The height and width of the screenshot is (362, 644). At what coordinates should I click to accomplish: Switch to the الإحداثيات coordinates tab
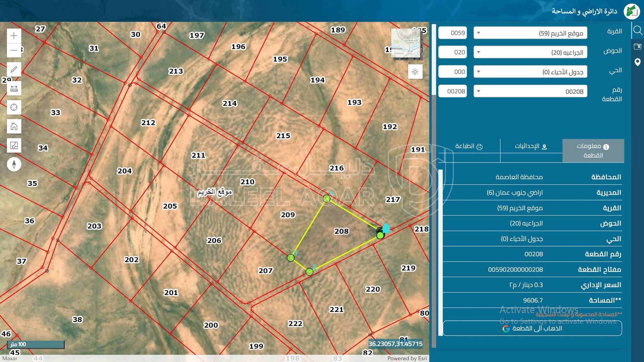531,146
